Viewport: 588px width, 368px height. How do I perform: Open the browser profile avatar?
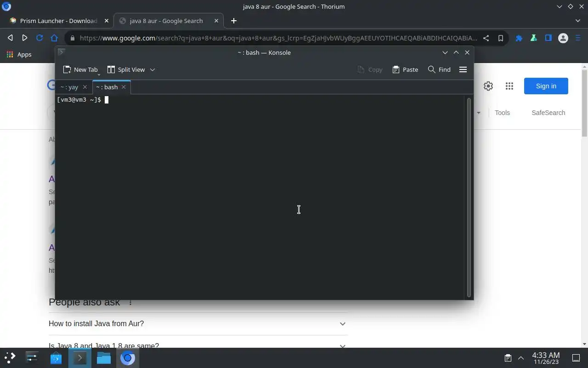563,38
